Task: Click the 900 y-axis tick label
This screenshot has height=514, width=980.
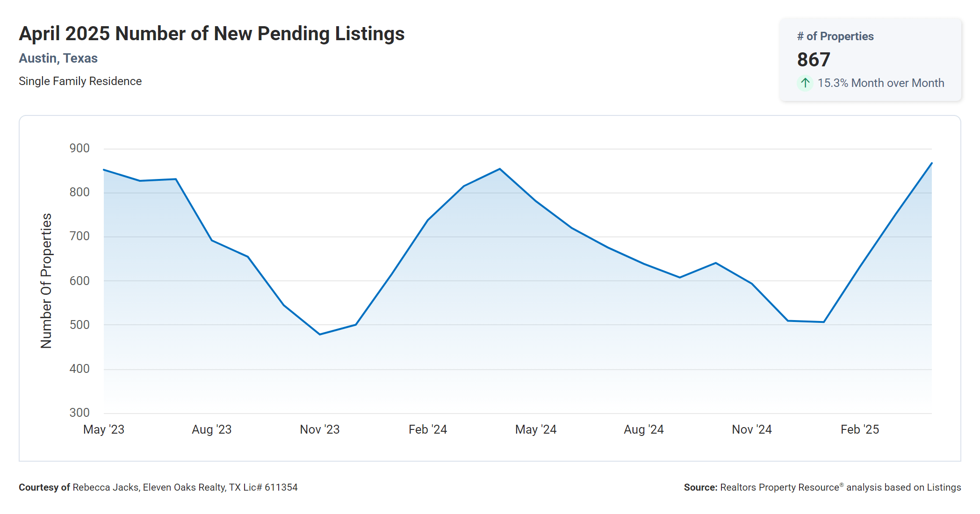Action: (79, 149)
